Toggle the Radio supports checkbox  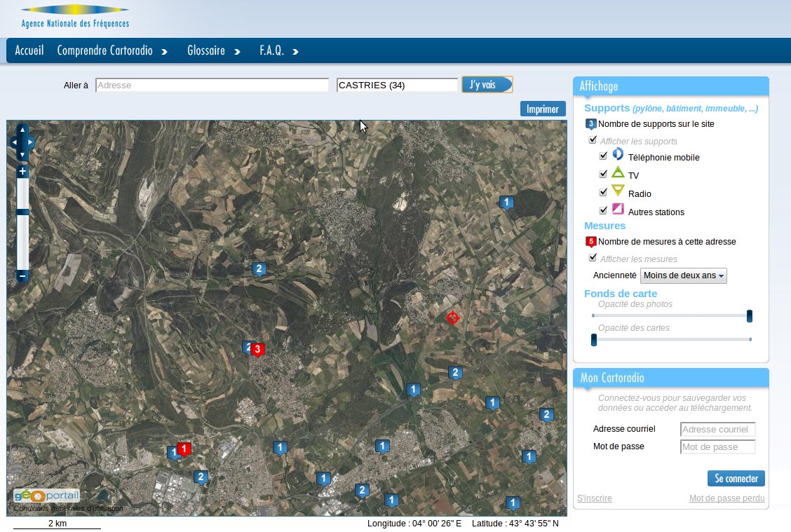pyautogui.click(x=603, y=192)
